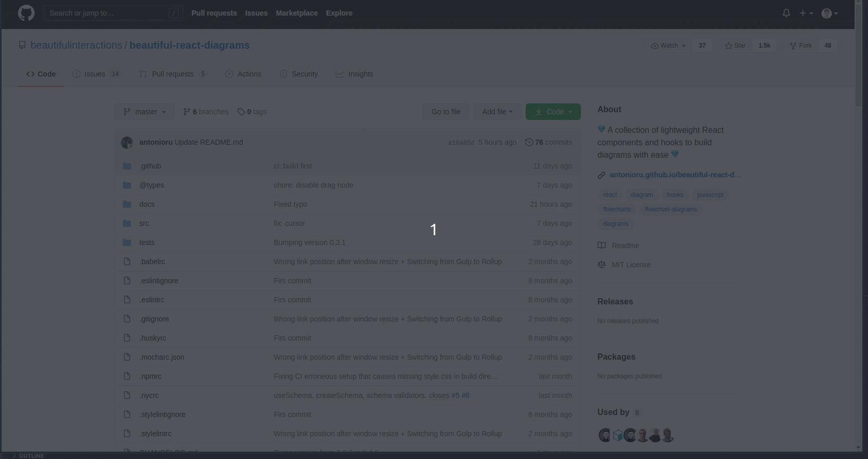Screen dimensions: 868x459
Task: Open the plus create-new dropdown
Action: coord(806,13)
